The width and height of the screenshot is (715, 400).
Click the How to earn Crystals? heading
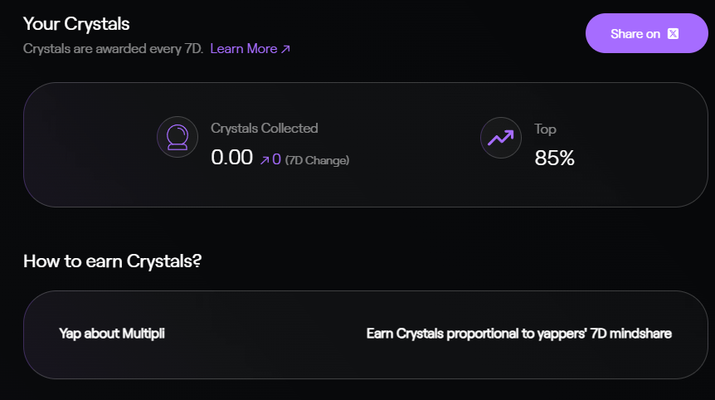tap(112, 261)
